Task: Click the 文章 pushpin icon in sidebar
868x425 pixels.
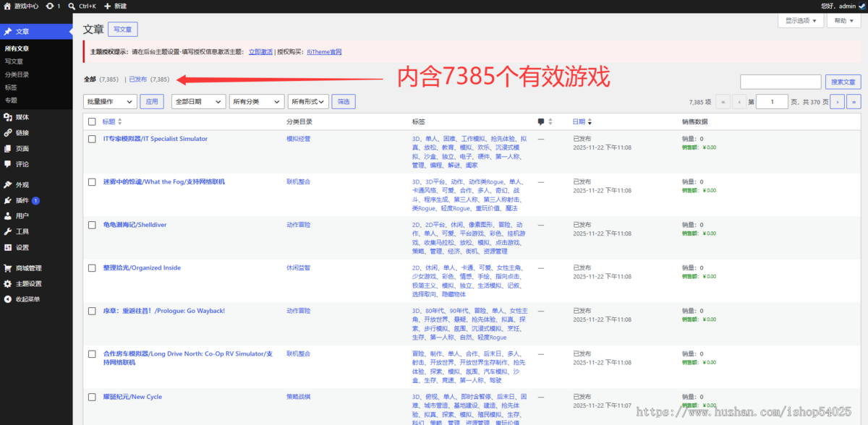Action: tap(7, 32)
